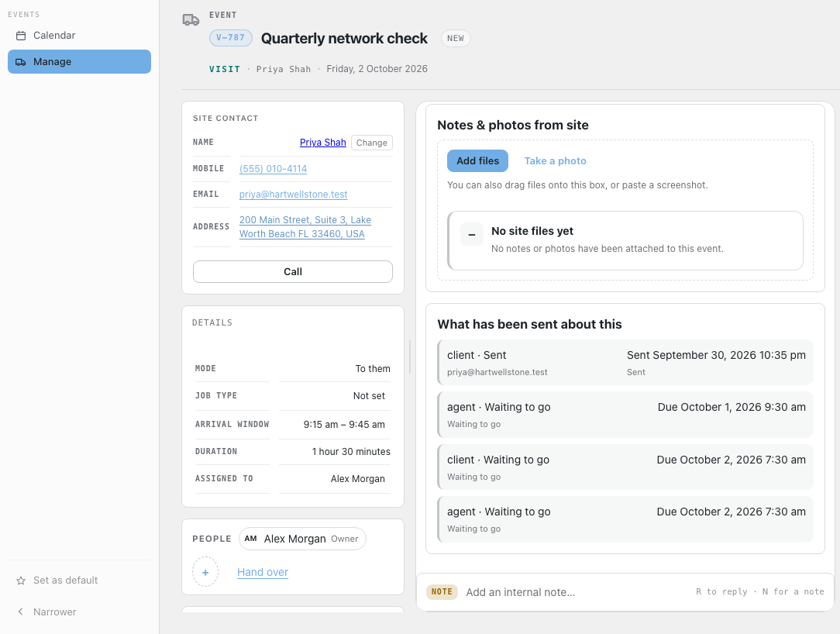Click the truck icon beside EVENT header
840x634 pixels.
click(191, 20)
